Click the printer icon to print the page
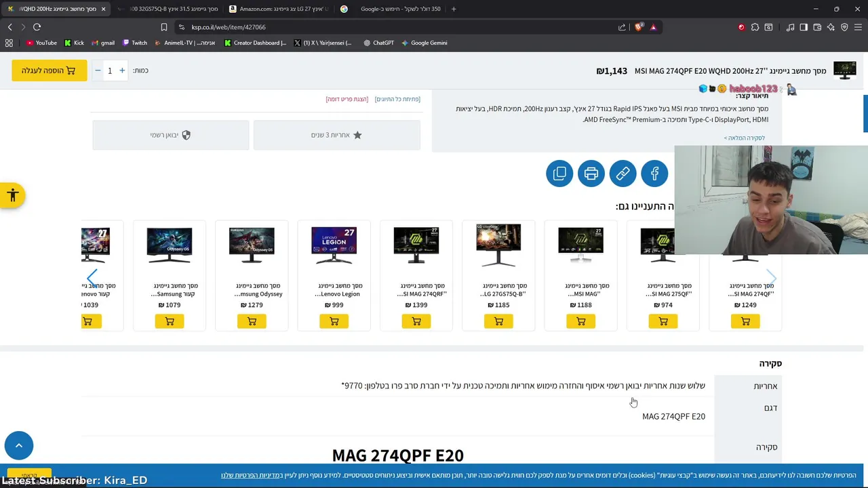 click(x=591, y=174)
